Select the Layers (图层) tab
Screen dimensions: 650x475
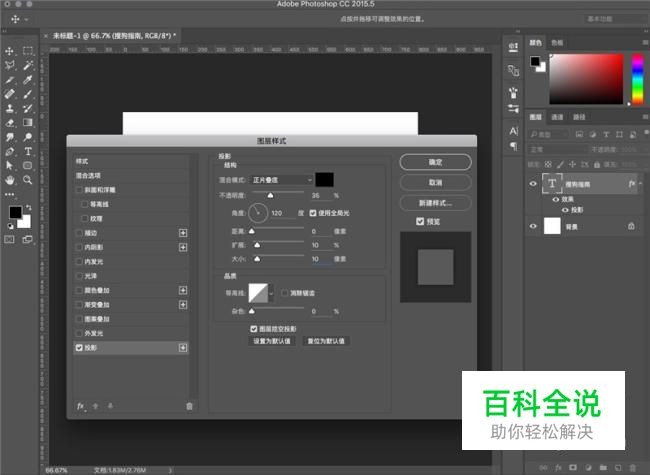536,117
